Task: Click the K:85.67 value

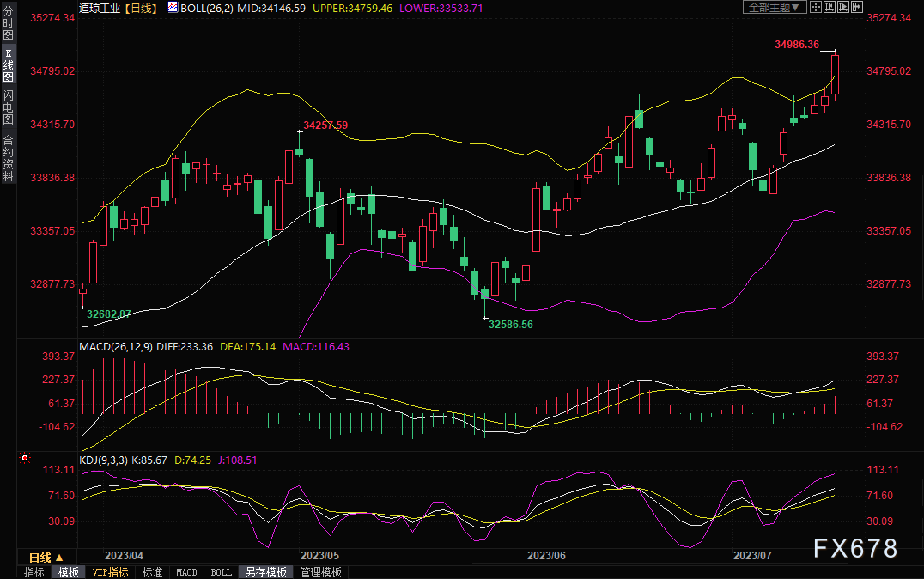Action: point(149,460)
